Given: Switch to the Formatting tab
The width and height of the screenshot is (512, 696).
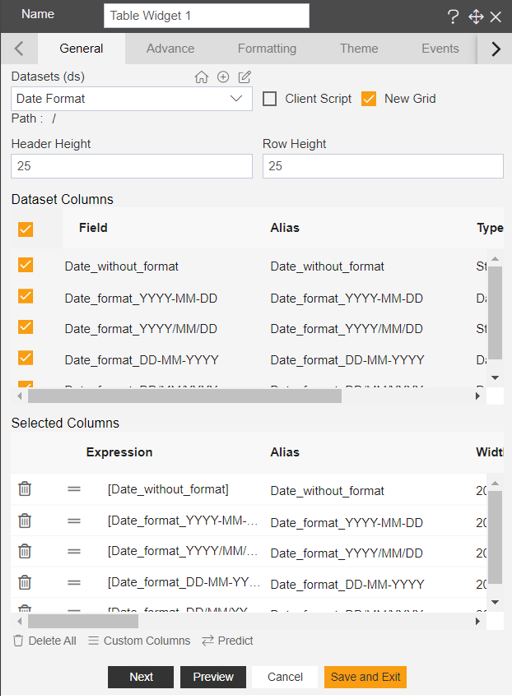Looking at the screenshot, I should [x=267, y=48].
